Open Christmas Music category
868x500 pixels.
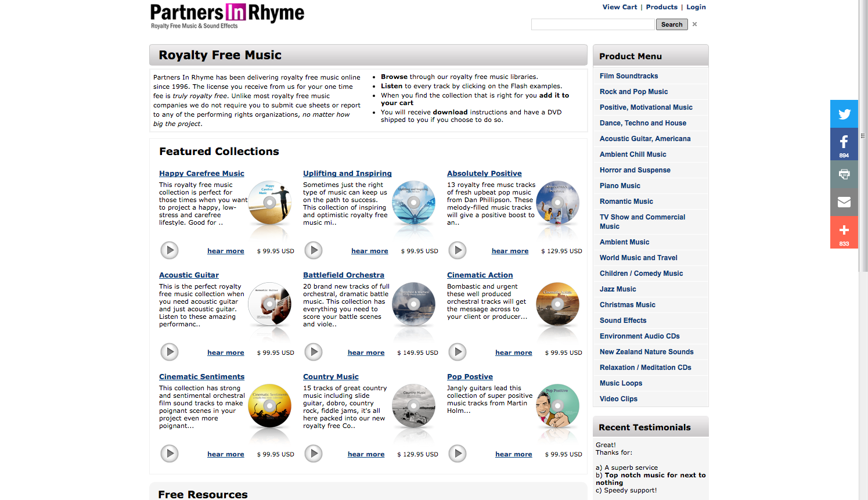pyautogui.click(x=628, y=305)
